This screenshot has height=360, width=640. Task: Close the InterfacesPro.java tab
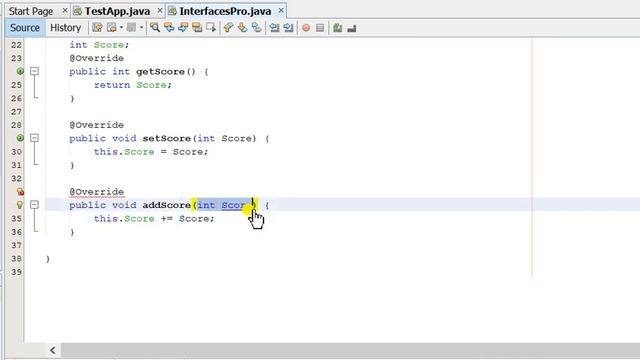[281, 11]
